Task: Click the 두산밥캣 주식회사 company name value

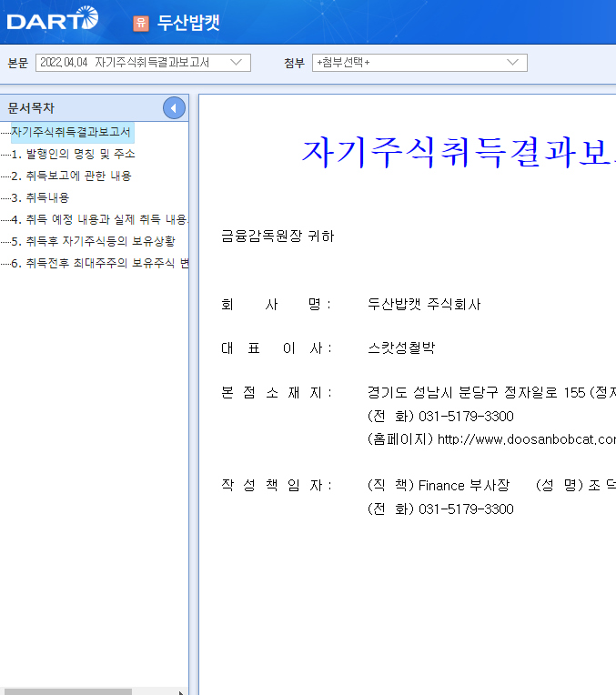Action: (x=424, y=304)
